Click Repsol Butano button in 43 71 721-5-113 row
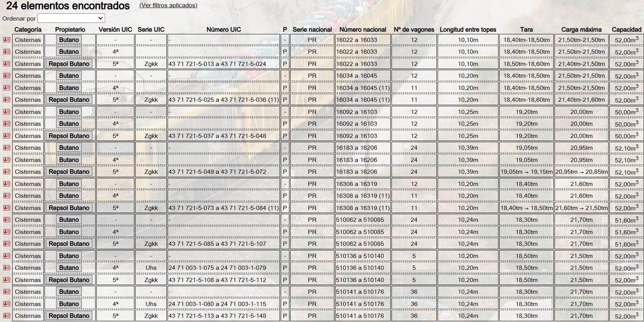 (x=69, y=316)
